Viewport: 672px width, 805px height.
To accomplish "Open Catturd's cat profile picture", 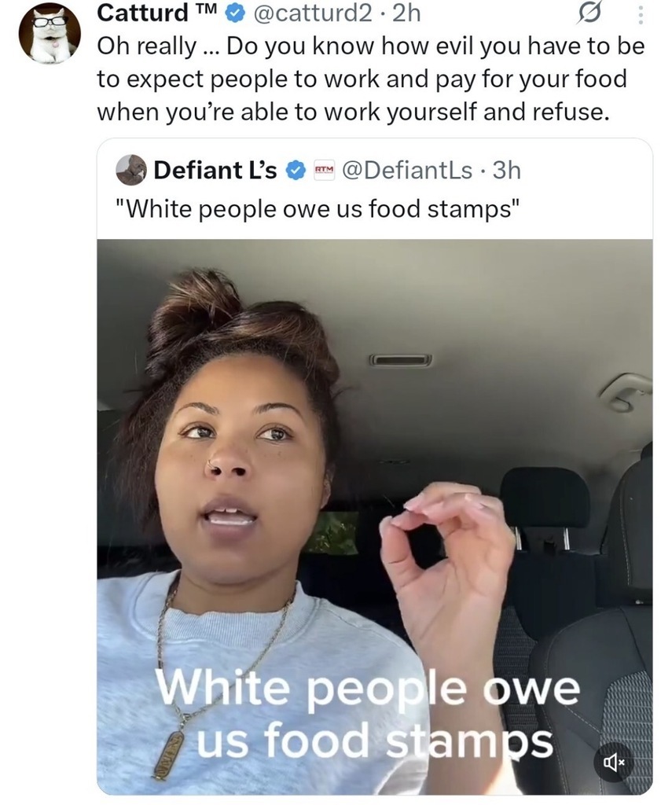I will pyautogui.click(x=50, y=33).
